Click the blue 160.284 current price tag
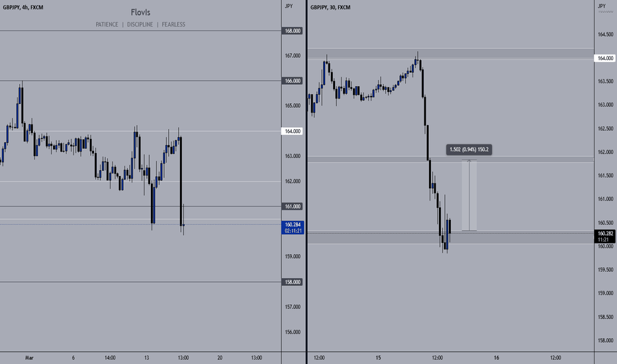 (293, 228)
